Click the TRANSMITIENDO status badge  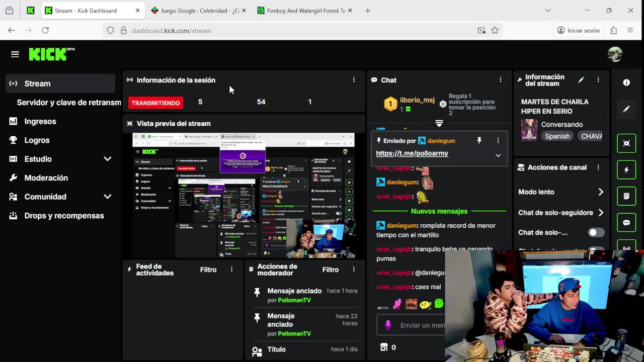155,103
